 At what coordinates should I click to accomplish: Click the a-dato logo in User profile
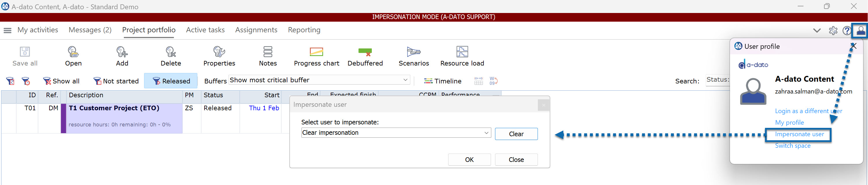click(x=753, y=65)
